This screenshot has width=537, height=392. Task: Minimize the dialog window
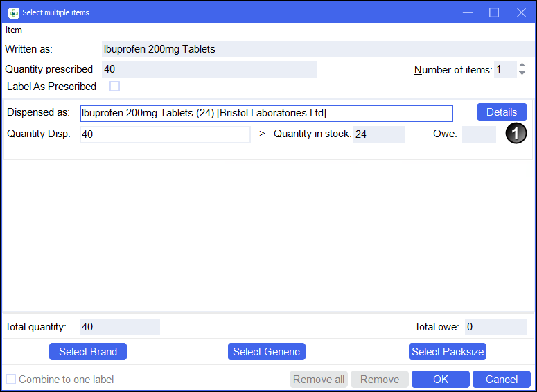coord(467,12)
